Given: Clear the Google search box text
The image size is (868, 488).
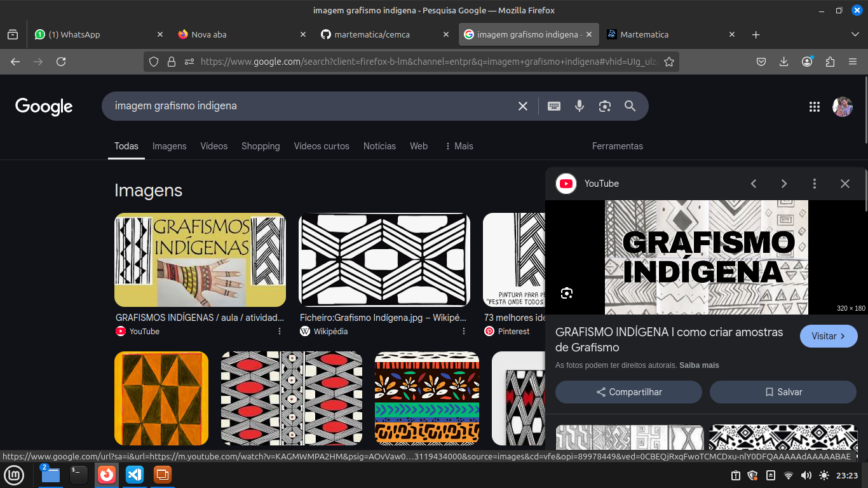Looking at the screenshot, I should pyautogui.click(x=523, y=106).
